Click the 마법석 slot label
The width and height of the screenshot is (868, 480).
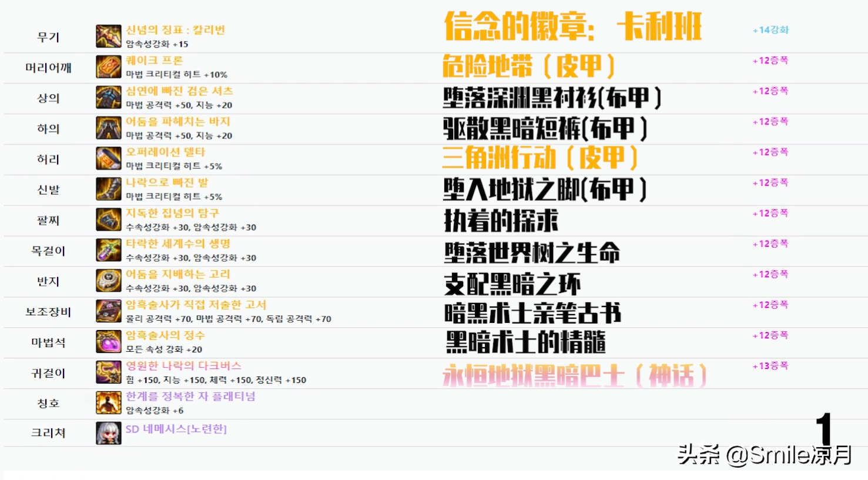(48, 343)
